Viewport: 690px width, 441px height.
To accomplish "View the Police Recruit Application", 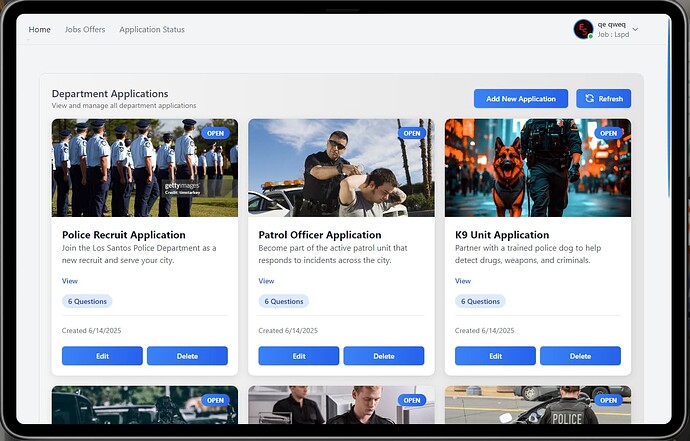I will pos(70,281).
